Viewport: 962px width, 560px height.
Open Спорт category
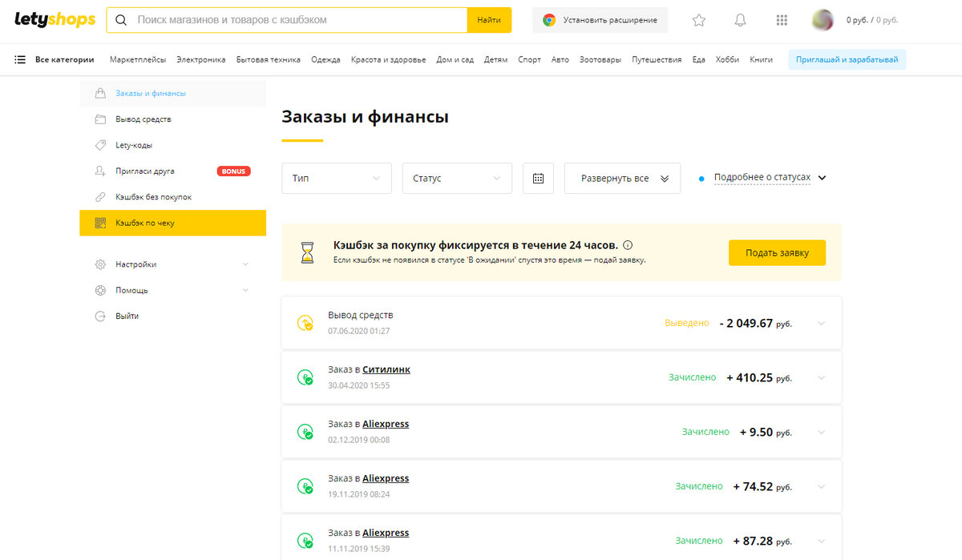529,59
